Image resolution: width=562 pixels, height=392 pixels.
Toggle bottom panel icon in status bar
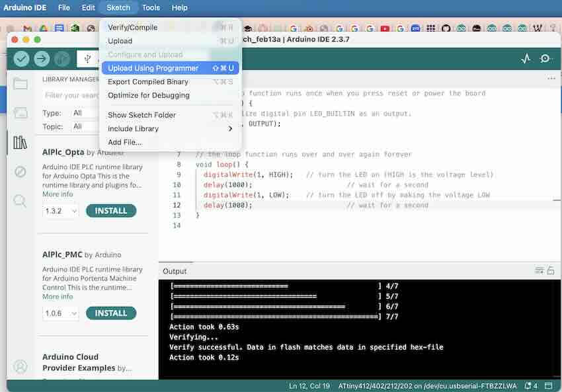pyautogui.click(x=548, y=386)
